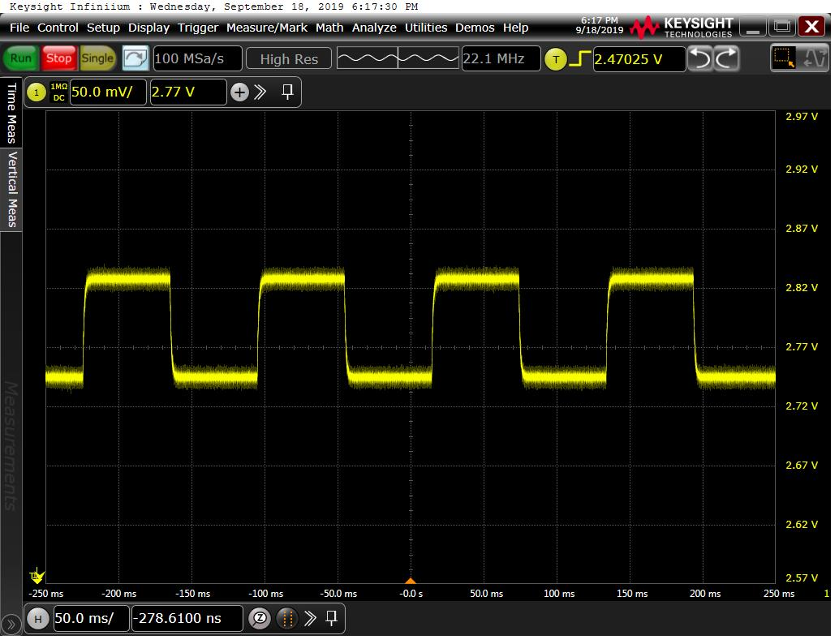Click the 250 ms time axis label
Viewport: 839px width, 644px height.
[x=779, y=595]
